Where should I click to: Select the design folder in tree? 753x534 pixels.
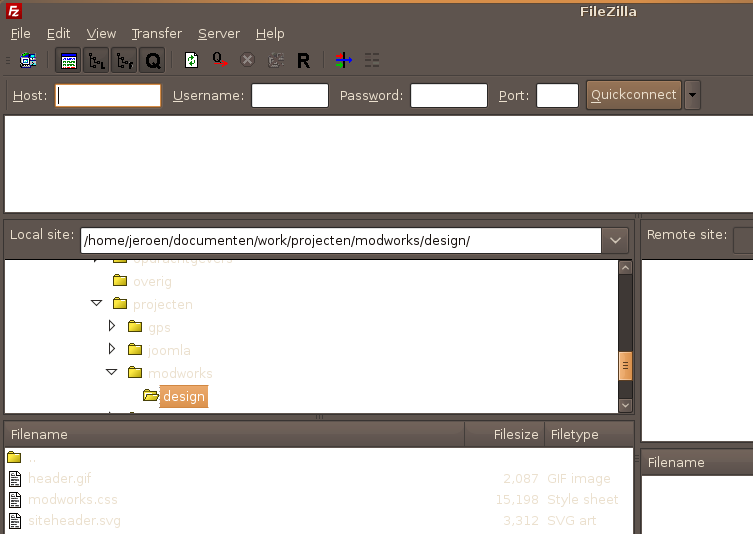tap(184, 397)
